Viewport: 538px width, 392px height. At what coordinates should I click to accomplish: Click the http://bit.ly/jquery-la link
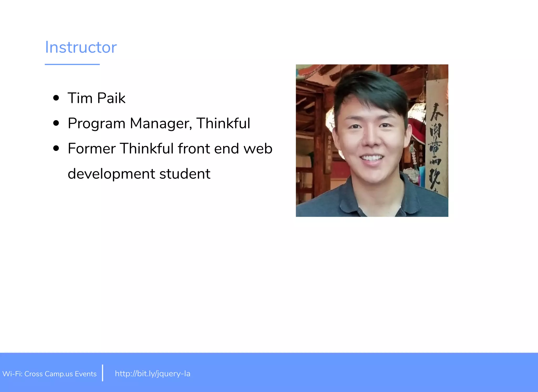coord(152,373)
